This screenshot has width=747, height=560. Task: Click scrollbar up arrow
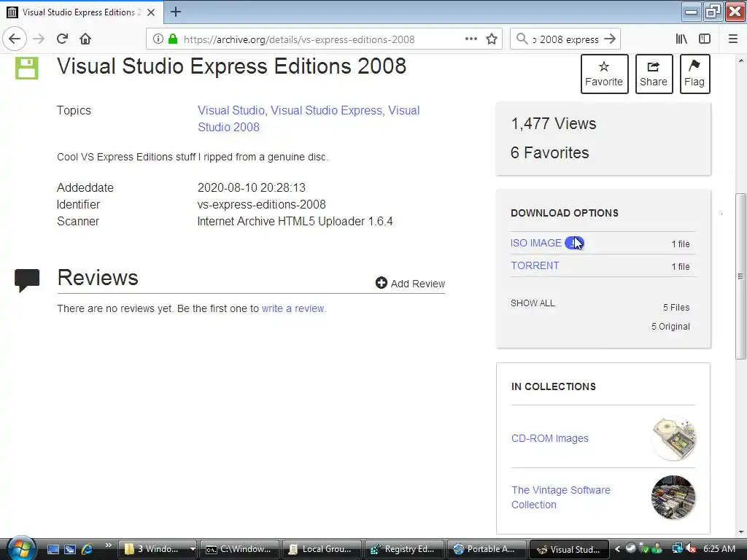pyautogui.click(x=740, y=61)
